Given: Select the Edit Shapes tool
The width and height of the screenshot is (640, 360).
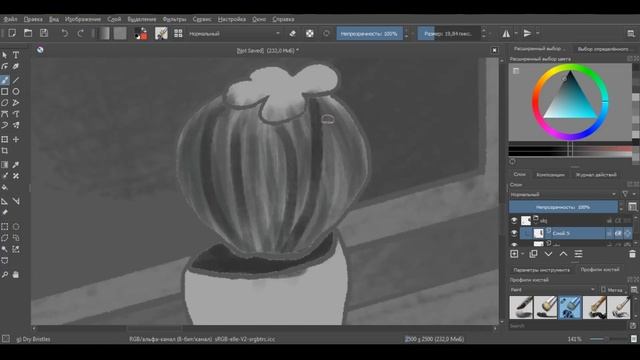Looking at the screenshot, I should pyautogui.click(x=4, y=66).
